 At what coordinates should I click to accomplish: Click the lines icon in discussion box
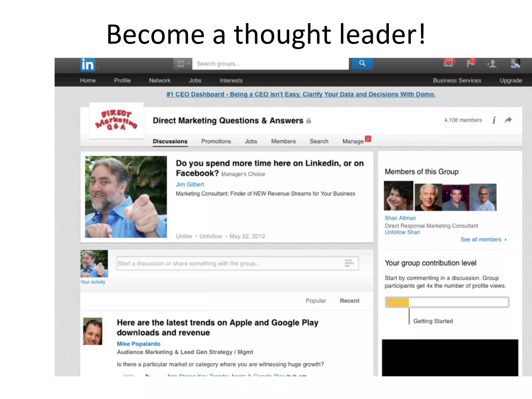point(349,263)
